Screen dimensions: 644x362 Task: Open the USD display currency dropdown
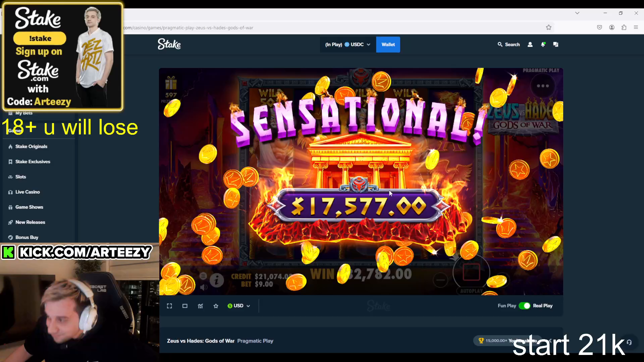(x=239, y=306)
